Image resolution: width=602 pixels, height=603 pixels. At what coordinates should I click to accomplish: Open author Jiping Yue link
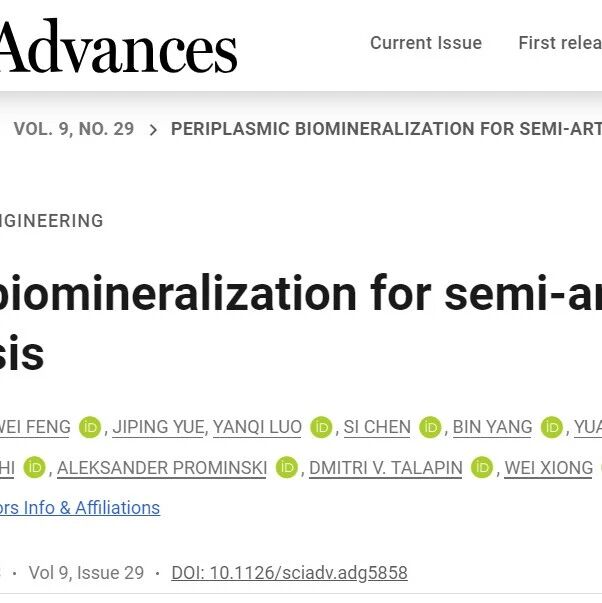(158, 427)
